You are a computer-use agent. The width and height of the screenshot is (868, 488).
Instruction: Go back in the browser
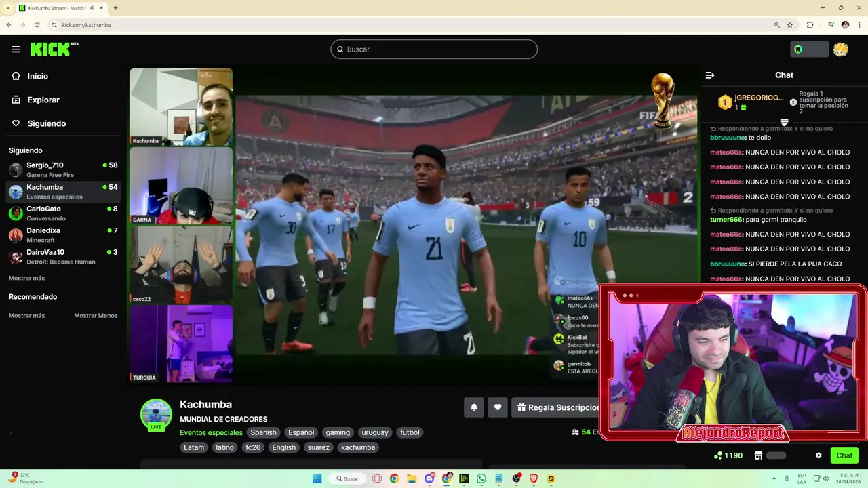pos(8,25)
